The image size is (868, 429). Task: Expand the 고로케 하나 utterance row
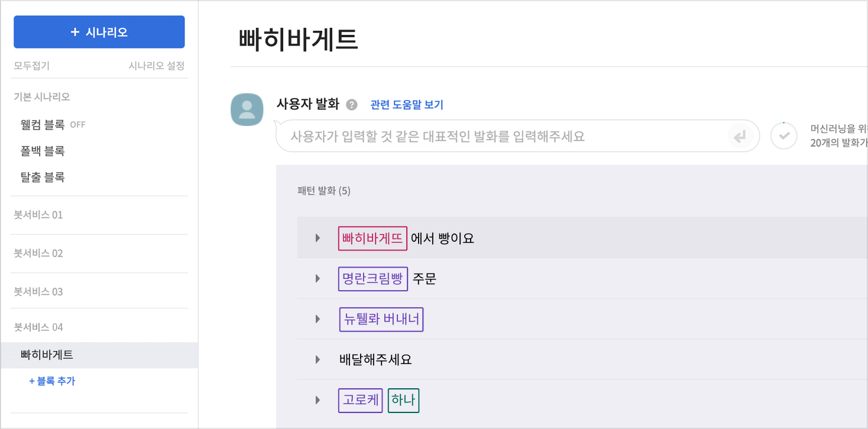point(318,400)
